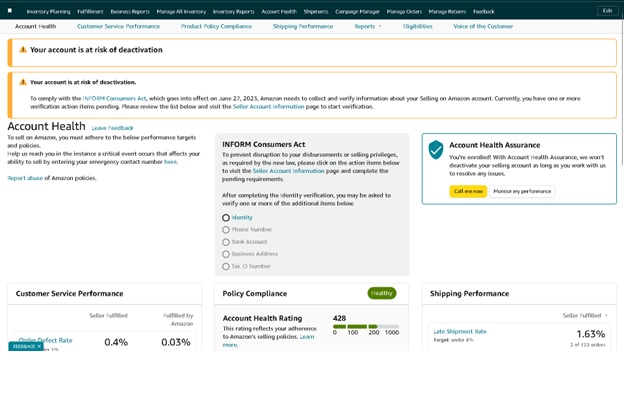Expand the Reports dropdown
Image resolution: width=624 pixels, height=400 pixels.
pos(368,26)
